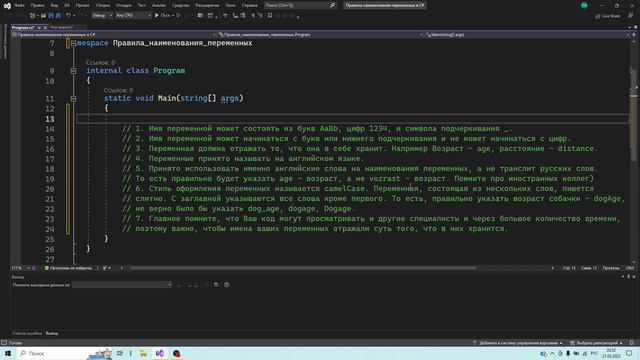Open File Explorer from taskbar
Image resolution: width=640 pixels, height=360 pixels.
[143, 353]
